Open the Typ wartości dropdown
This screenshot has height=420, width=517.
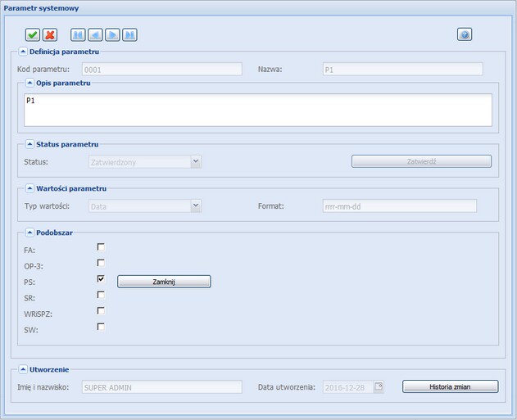point(196,206)
